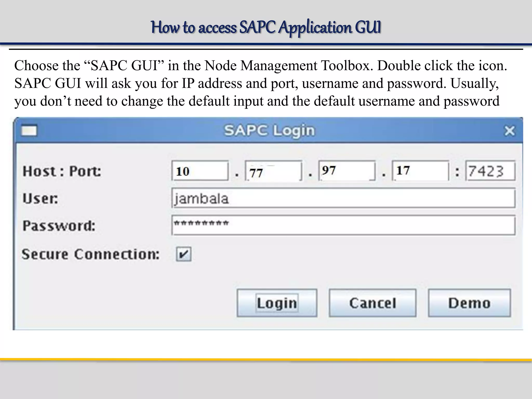Select the third IP octet field 97
The image size is (532, 399).
[x=347, y=171]
